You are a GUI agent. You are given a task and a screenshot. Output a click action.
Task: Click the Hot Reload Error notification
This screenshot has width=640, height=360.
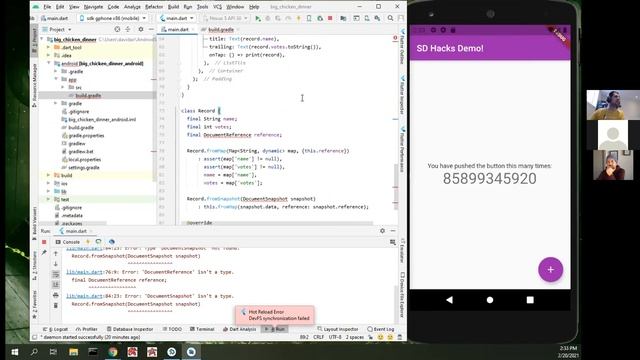pyautogui.click(x=275, y=315)
